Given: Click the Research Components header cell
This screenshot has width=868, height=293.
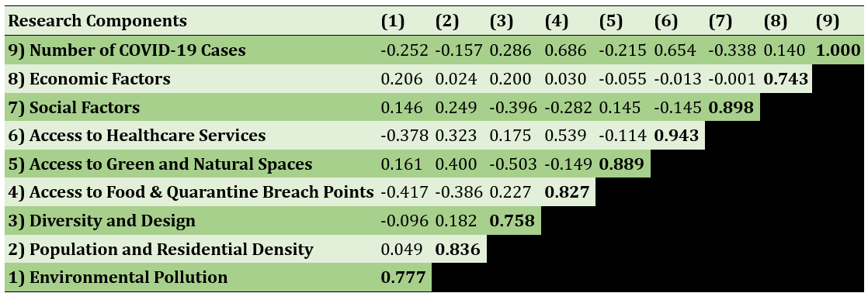Looking at the screenshot, I should point(97,22).
